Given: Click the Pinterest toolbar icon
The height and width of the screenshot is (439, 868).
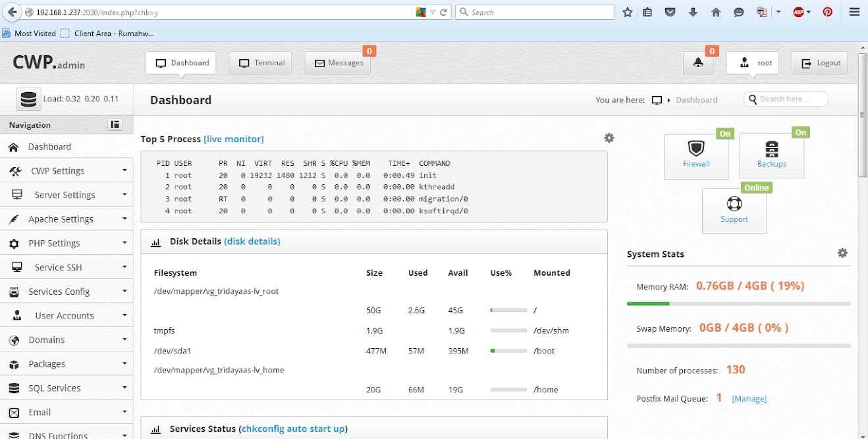Looking at the screenshot, I should (828, 12).
